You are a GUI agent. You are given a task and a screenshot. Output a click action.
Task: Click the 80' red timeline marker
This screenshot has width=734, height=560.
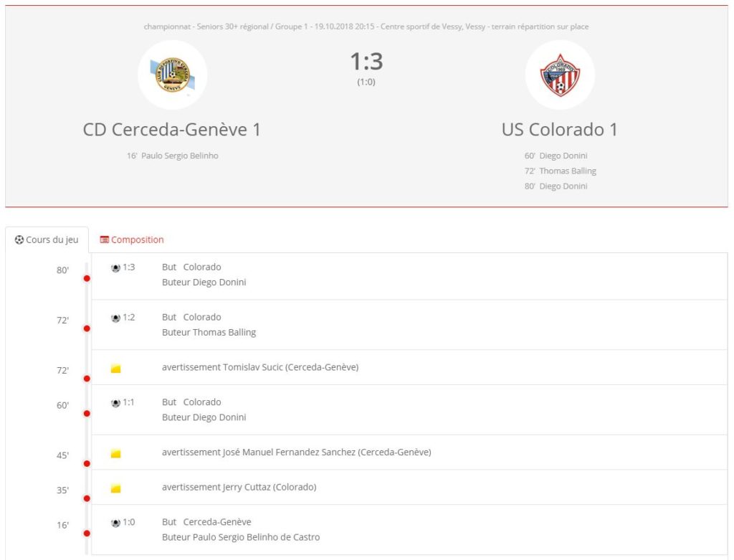click(87, 279)
